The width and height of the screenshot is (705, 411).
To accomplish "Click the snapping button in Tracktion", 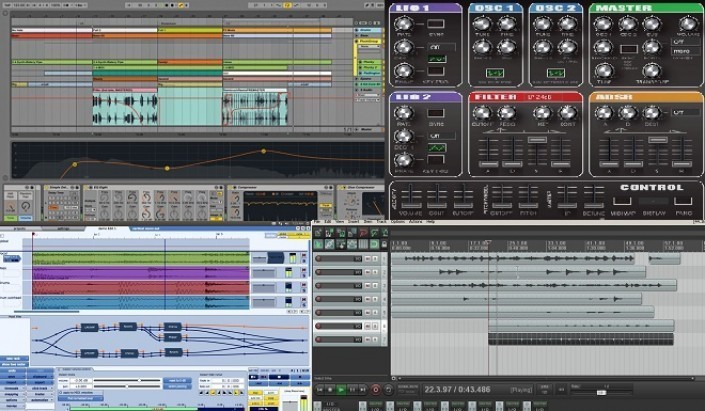I will tap(13, 394).
